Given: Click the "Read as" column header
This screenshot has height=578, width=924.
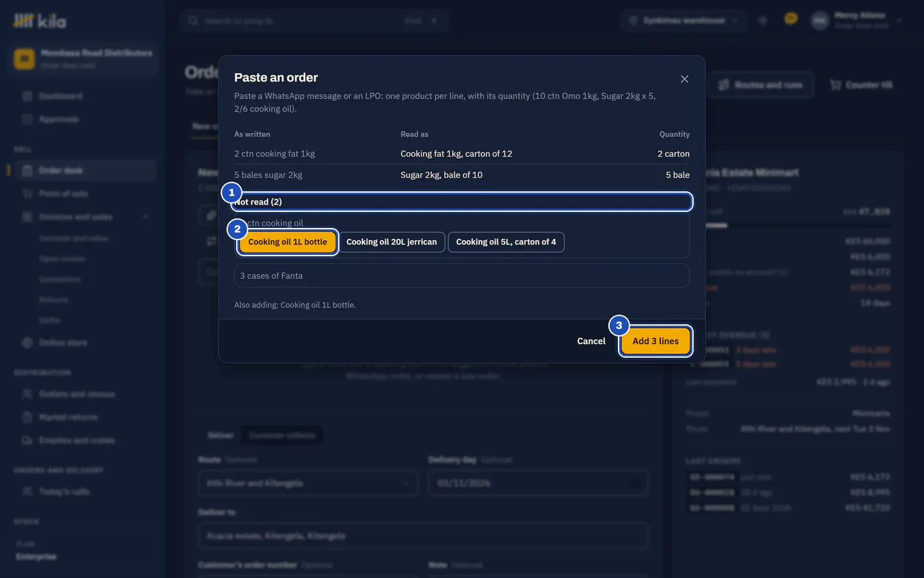Looking at the screenshot, I should pyautogui.click(x=415, y=134).
